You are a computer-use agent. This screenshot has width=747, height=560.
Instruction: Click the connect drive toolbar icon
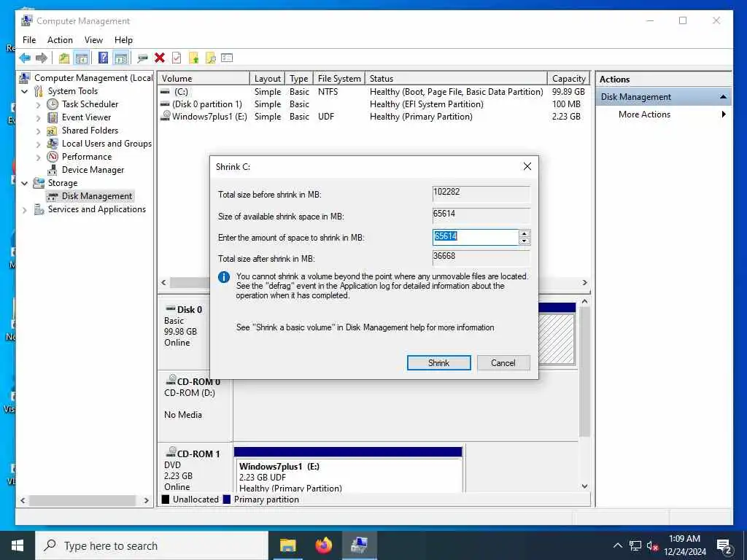click(x=142, y=58)
